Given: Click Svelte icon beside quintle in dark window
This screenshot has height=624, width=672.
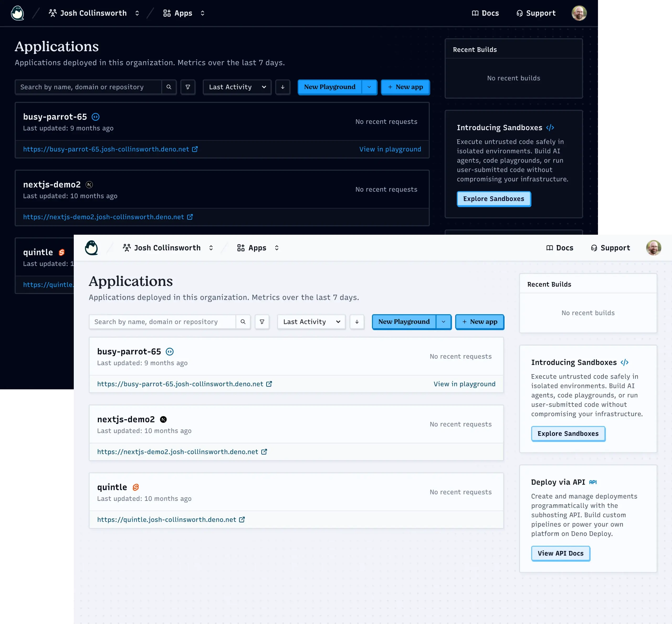Looking at the screenshot, I should (61, 252).
